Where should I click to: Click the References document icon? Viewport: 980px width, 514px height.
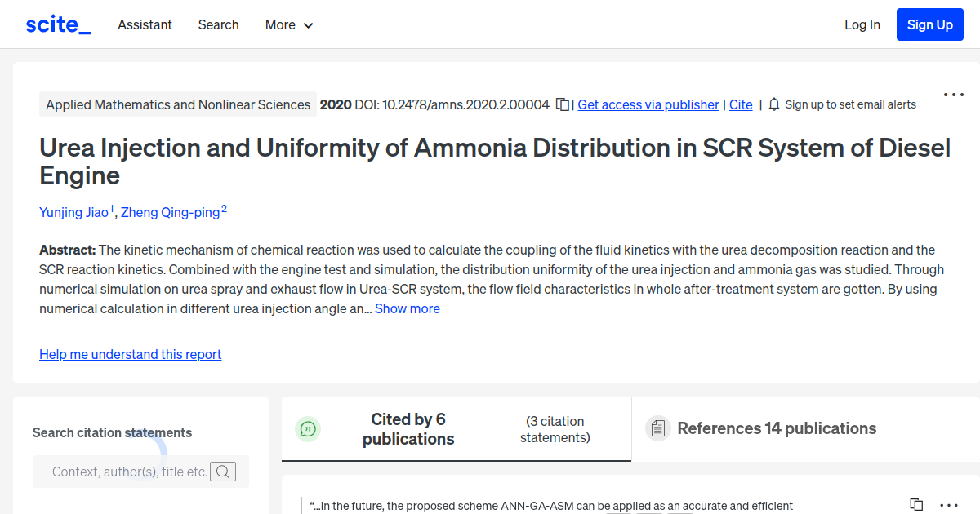pyautogui.click(x=657, y=428)
